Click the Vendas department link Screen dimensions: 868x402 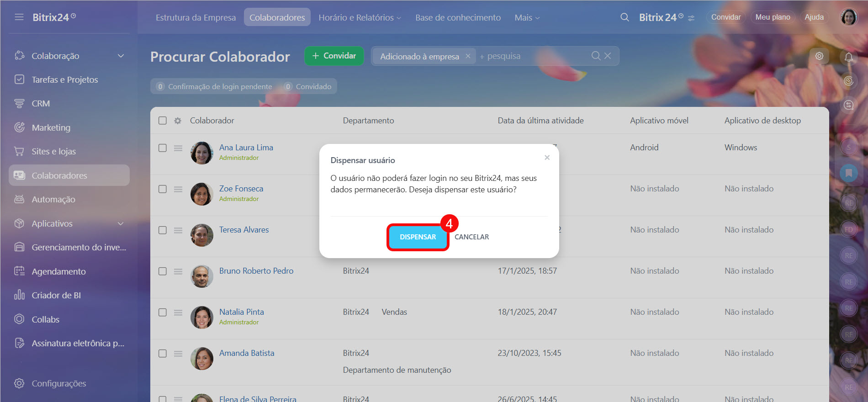(394, 312)
